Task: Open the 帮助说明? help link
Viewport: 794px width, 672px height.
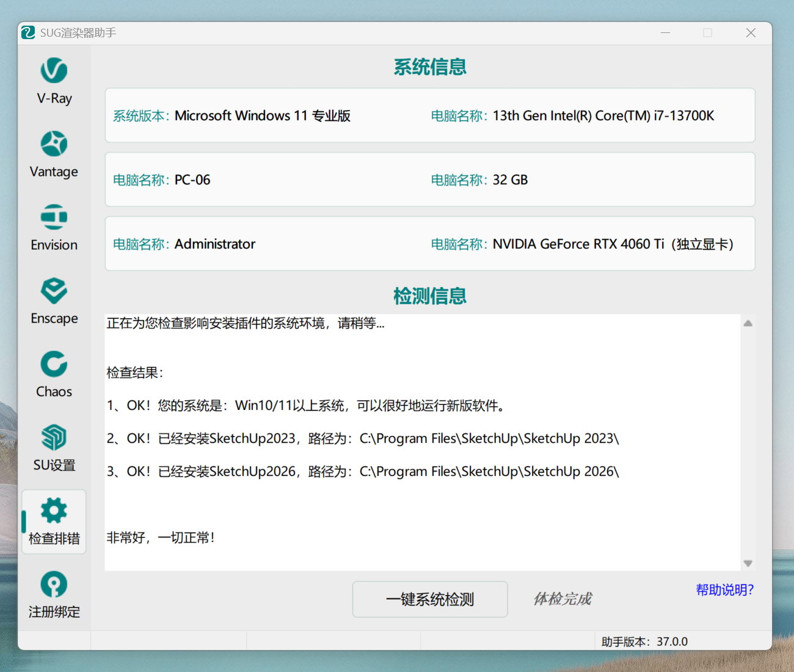Action: (x=724, y=590)
